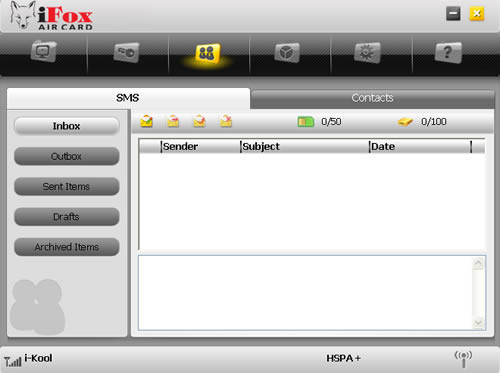Click the SIM card storage indicator icon
The height and width of the screenshot is (373, 500).
pyautogui.click(x=306, y=122)
